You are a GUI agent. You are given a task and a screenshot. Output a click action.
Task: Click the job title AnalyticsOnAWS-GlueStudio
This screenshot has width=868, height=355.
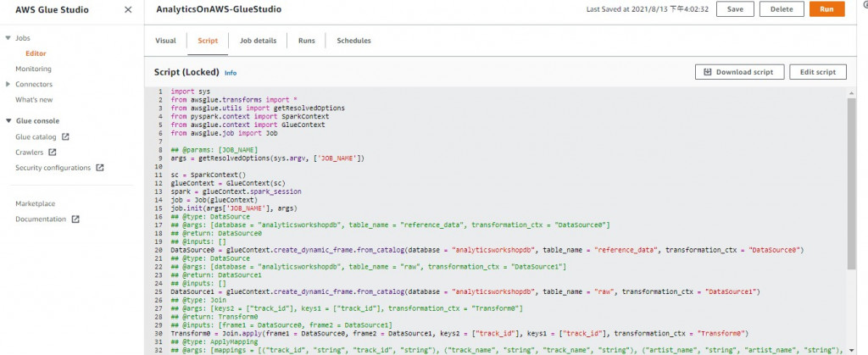pyautogui.click(x=219, y=9)
